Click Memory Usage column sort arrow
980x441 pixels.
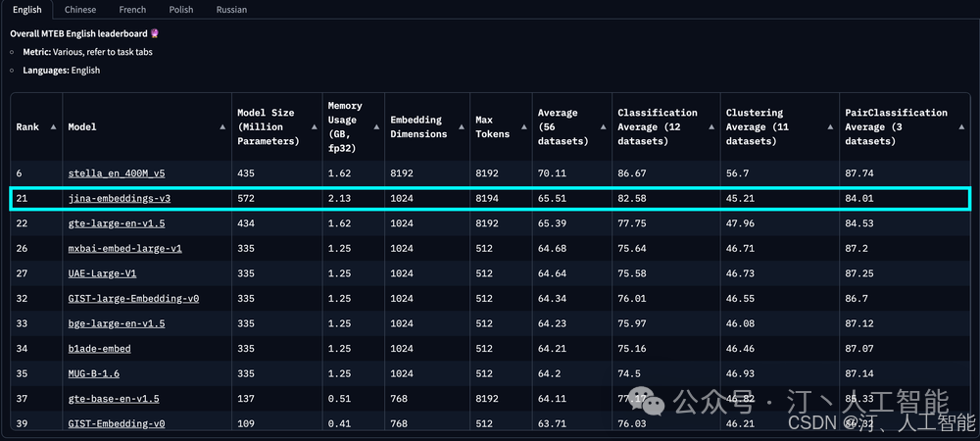376,127
